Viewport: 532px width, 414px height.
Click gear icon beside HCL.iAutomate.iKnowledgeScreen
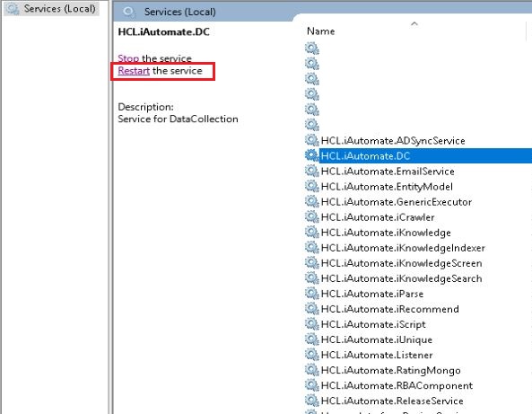312,262
